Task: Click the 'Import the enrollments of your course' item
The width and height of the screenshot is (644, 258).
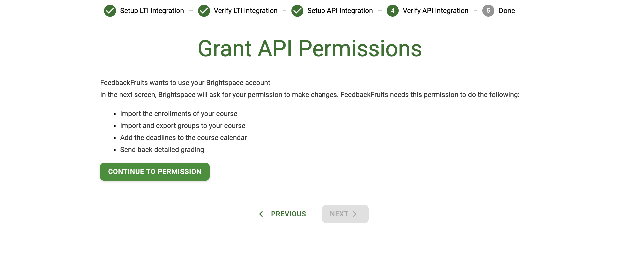Action: 179,114
